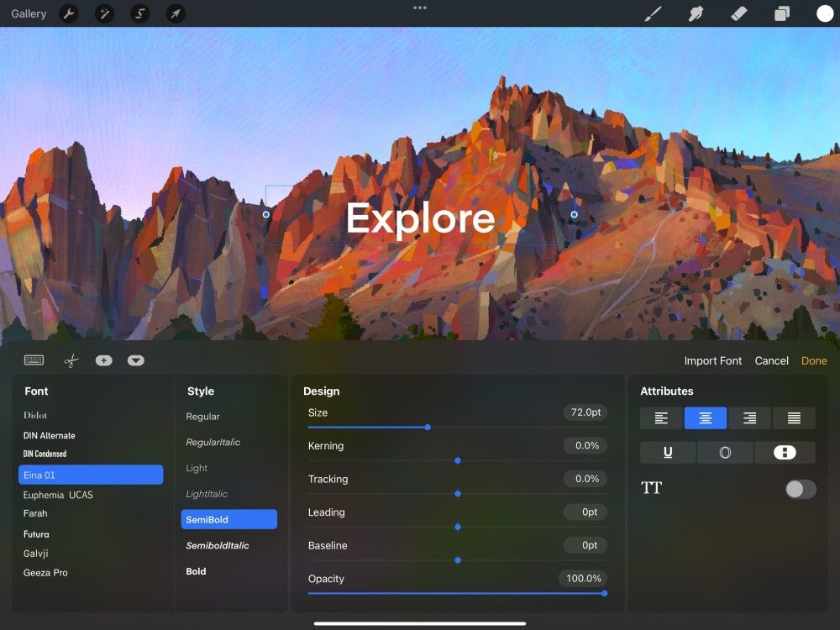Tap the scissors cut icon

pos(71,360)
